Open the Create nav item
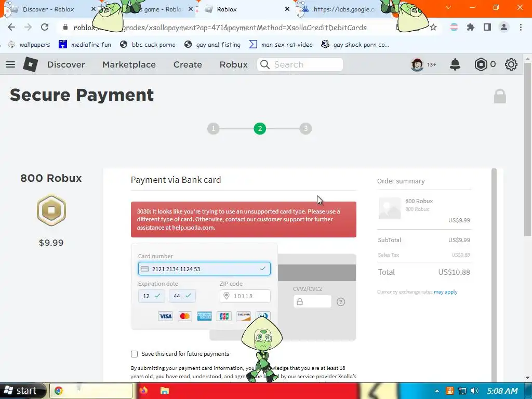 188,64
